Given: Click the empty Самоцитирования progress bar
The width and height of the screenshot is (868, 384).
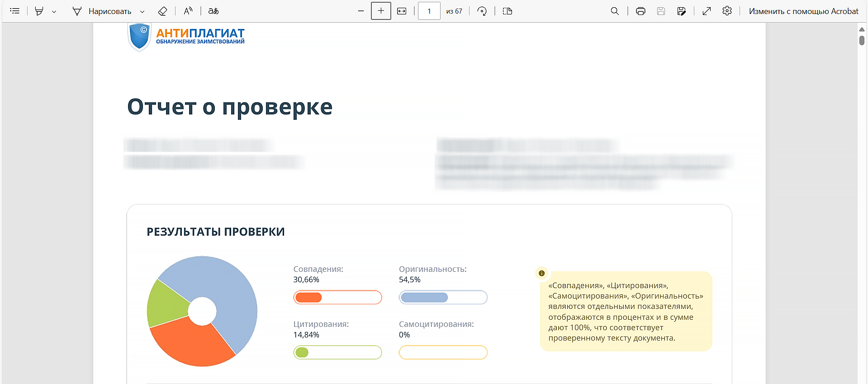Looking at the screenshot, I should (x=443, y=352).
